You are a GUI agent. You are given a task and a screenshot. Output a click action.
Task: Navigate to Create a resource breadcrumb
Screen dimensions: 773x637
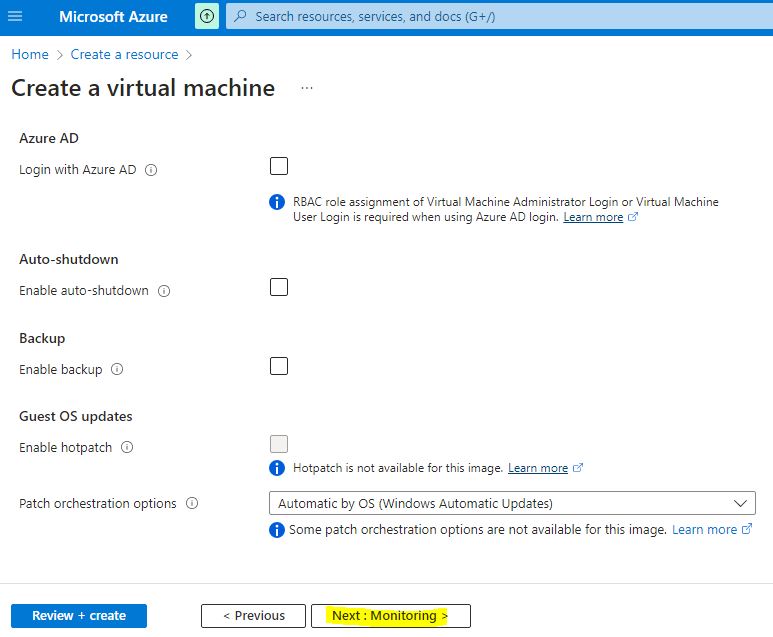coord(124,55)
